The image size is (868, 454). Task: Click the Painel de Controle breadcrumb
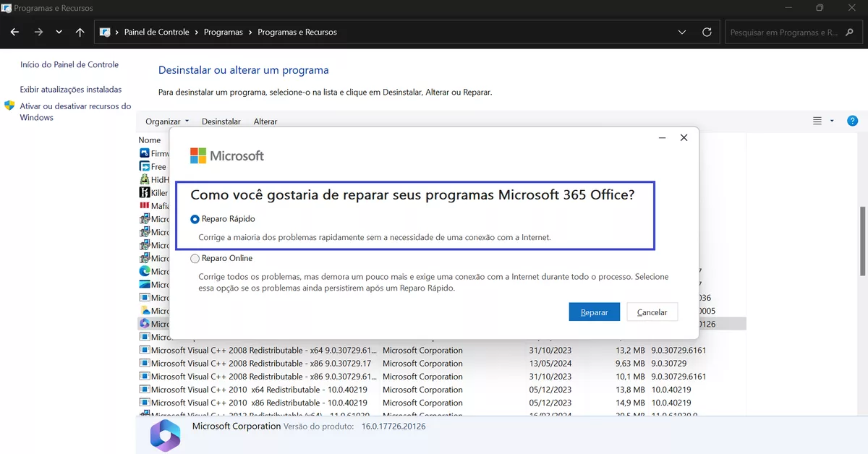(x=156, y=33)
